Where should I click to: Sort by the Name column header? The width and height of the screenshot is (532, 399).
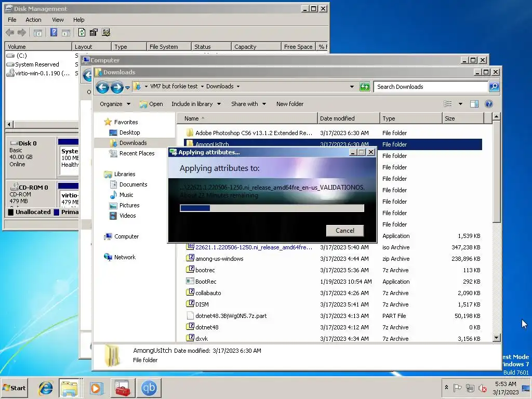coord(247,118)
